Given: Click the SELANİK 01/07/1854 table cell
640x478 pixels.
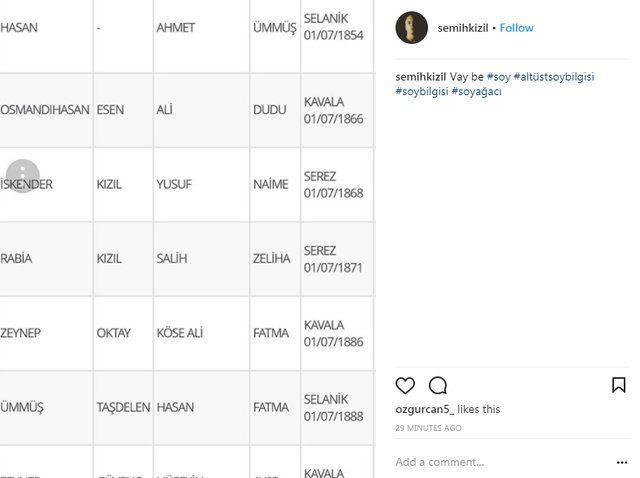Looking at the screenshot, I should click(x=333, y=28).
